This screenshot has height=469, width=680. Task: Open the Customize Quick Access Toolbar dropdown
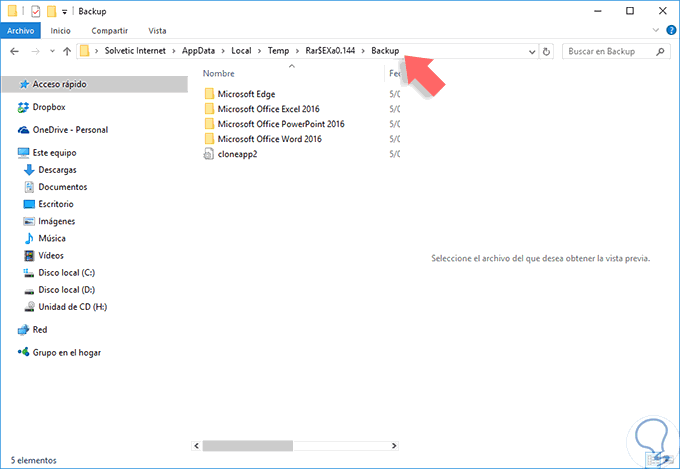coord(64,12)
